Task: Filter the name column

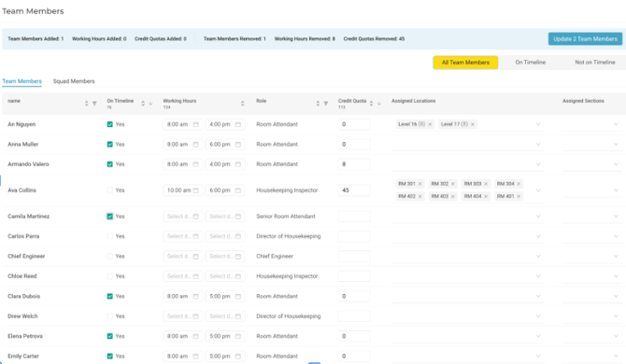Action: click(94, 104)
